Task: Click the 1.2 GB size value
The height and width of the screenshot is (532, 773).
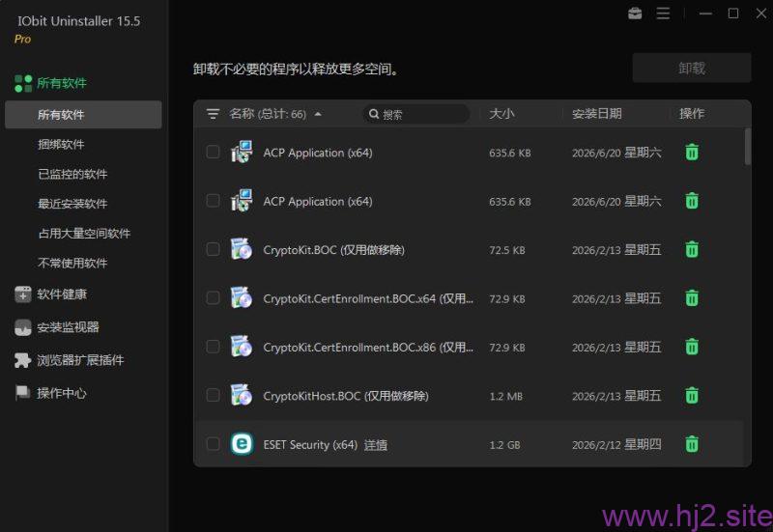Action: pos(504,445)
